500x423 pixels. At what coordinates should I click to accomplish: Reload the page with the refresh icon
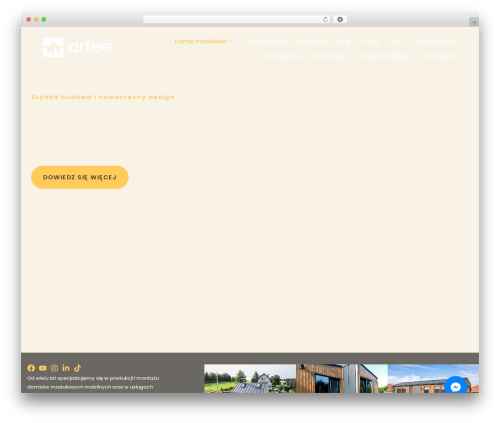(x=325, y=19)
